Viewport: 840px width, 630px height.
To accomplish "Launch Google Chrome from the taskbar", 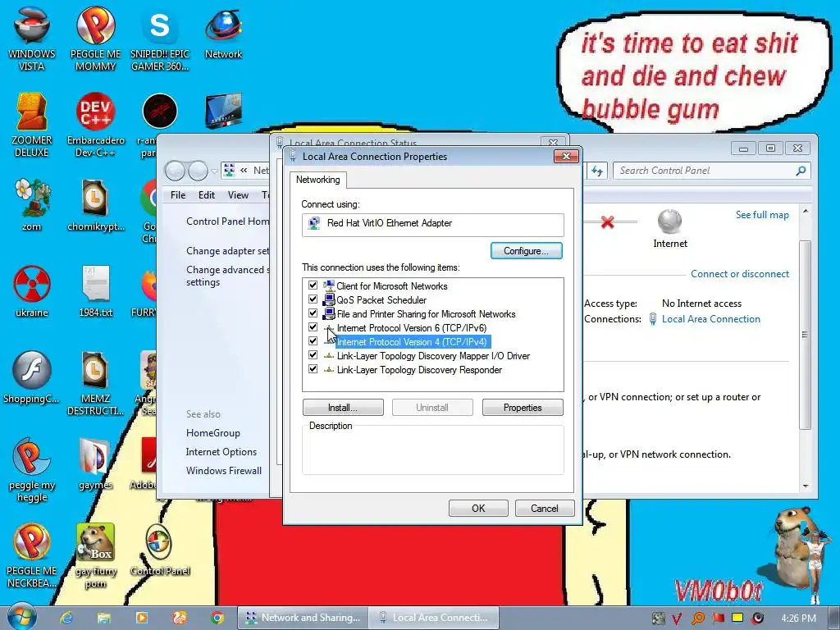I will point(217,618).
